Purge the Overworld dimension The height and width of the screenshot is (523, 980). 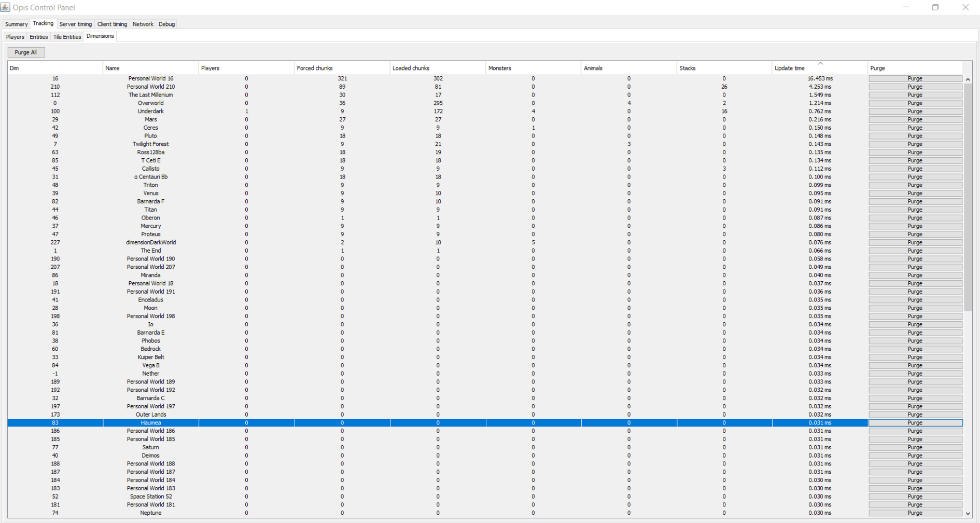[915, 103]
